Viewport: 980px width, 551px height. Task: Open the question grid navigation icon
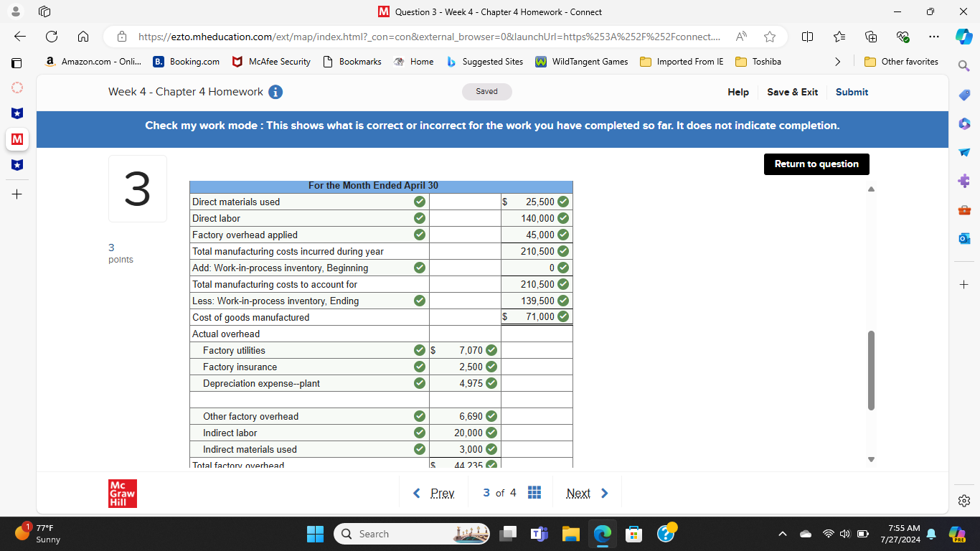point(534,493)
